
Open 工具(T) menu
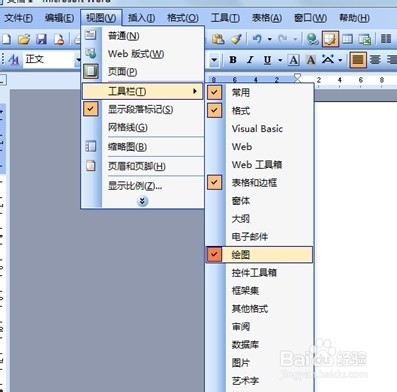(x=225, y=17)
